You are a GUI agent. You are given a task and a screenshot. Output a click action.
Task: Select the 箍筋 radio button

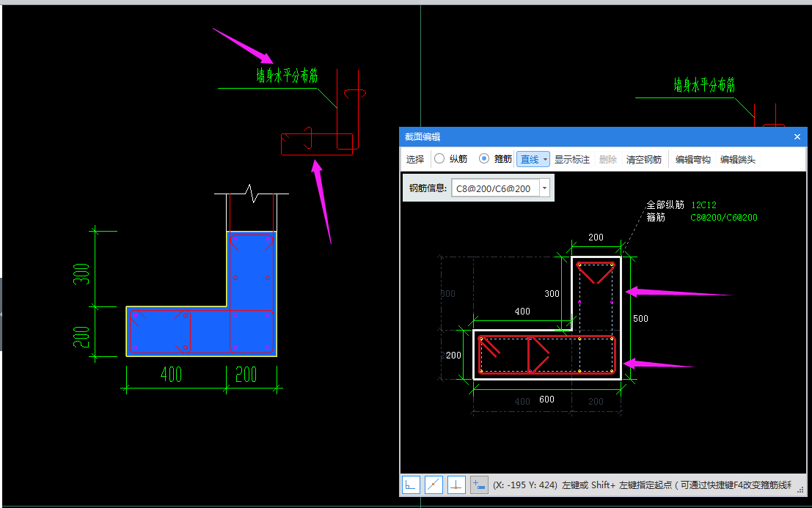[x=484, y=159]
